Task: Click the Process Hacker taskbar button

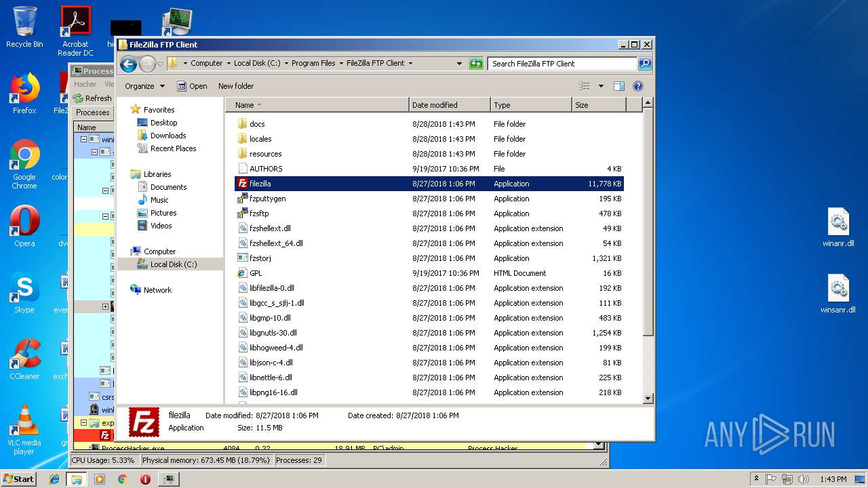Action: coord(168,479)
